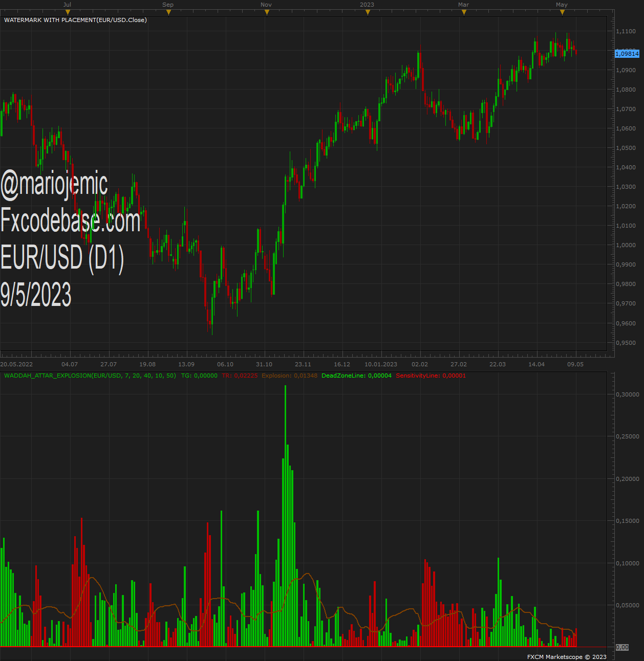The height and width of the screenshot is (661, 644).
Task: Click the 10.01.2023 date axis label
Action: coord(381,364)
